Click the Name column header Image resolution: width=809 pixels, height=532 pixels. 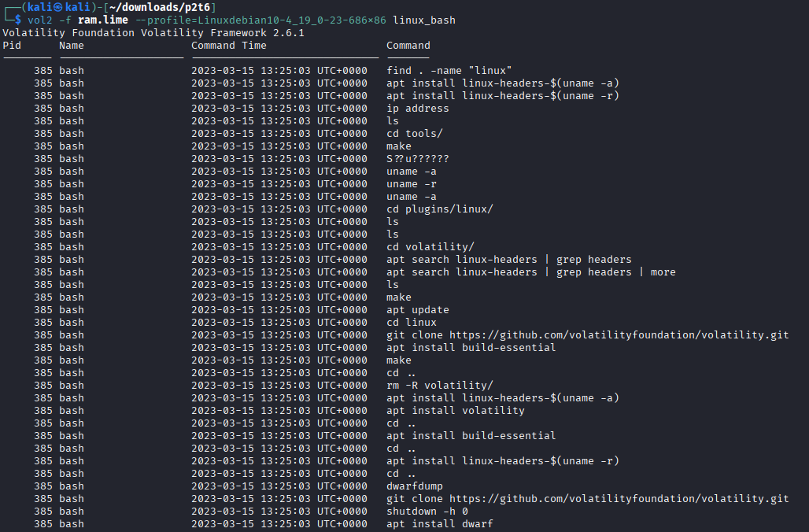pyautogui.click(x=72, y=46)
